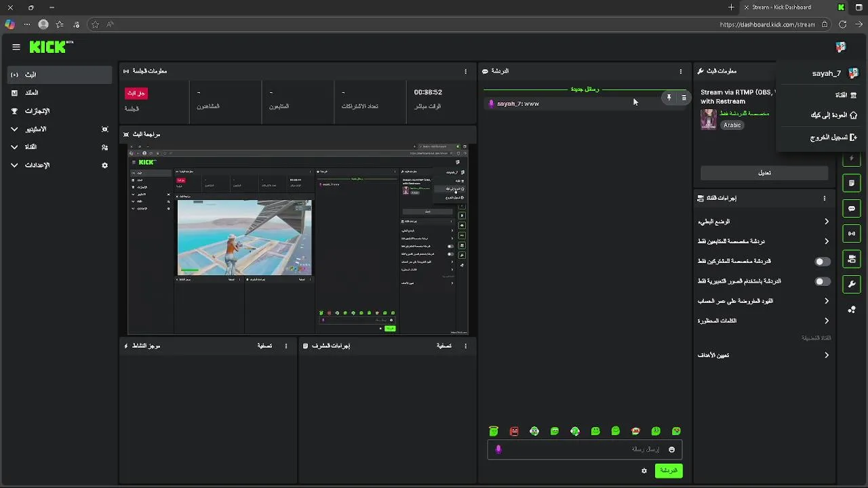Expand followers-only chat option
This screenshot has height=488, width=868.
764,241
